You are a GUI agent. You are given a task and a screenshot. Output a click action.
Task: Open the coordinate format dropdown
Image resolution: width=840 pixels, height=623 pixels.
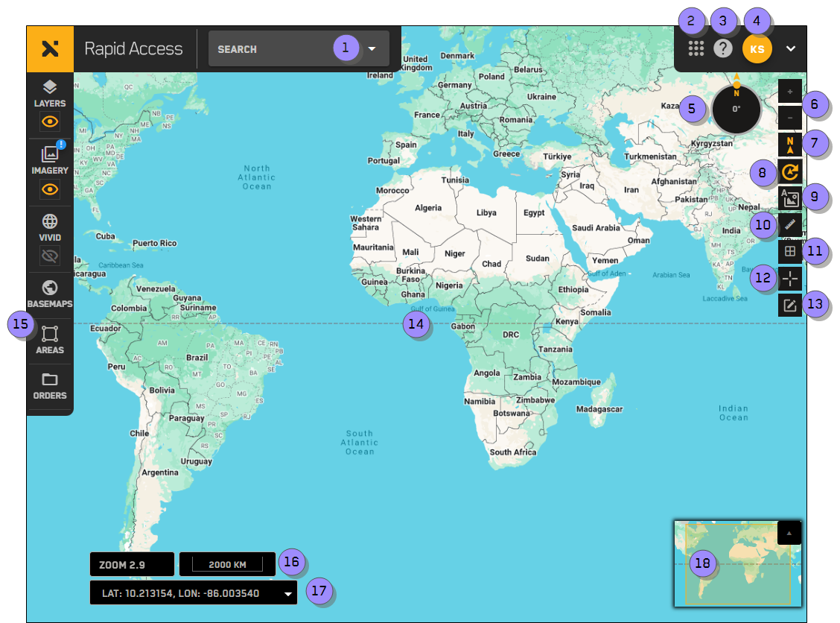[x=288, y=592]
